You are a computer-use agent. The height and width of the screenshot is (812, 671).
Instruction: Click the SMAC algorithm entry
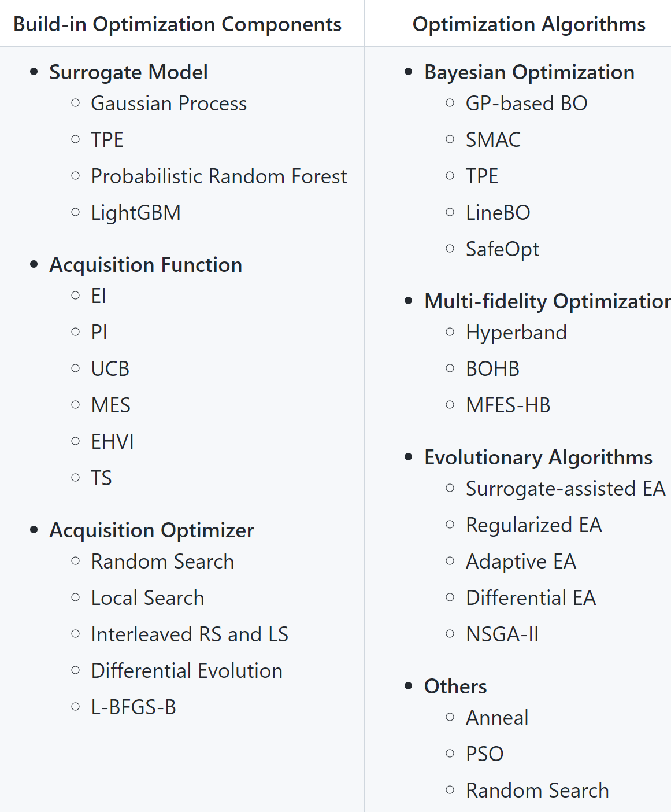pyautogui.click(x=493, y=140)
